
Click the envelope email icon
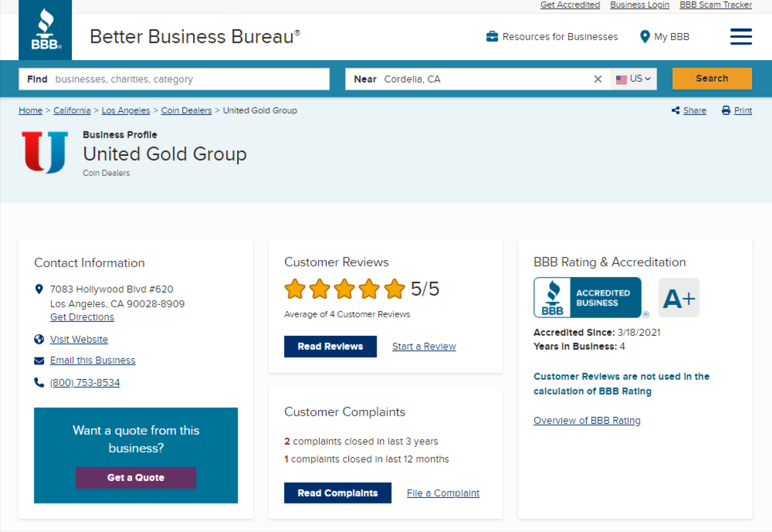click(39, 361)
